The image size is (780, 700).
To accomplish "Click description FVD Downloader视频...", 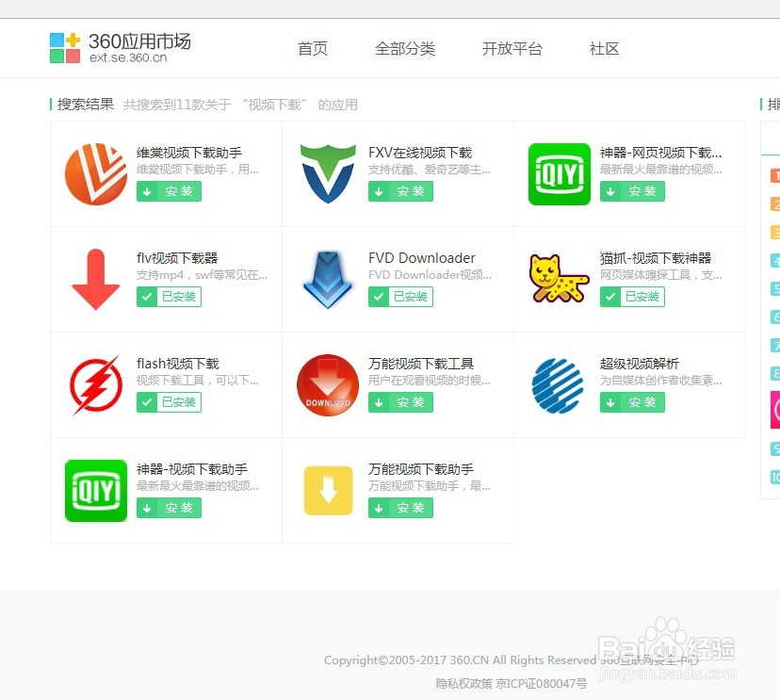I will click(x=430, y=274).
